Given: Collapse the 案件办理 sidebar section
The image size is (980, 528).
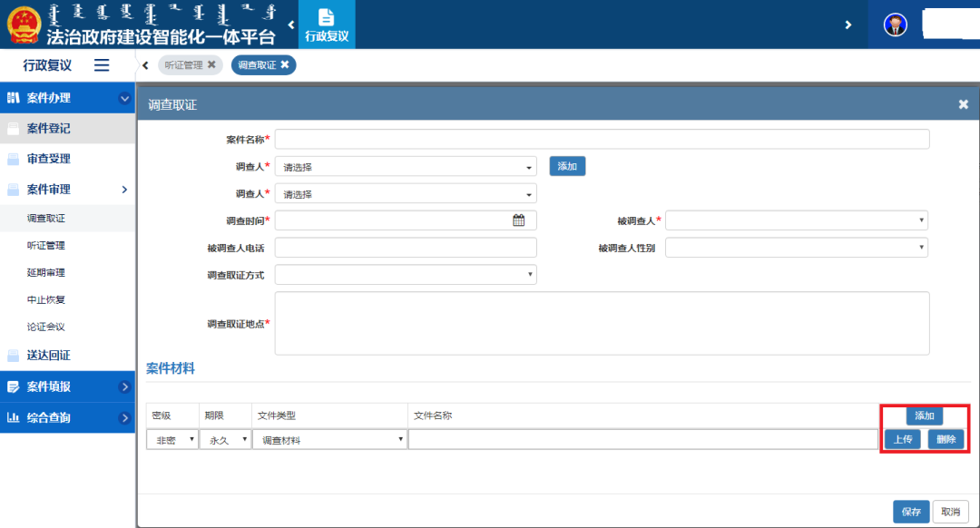Looking at the screenshot, I should (x=124, y=98).
